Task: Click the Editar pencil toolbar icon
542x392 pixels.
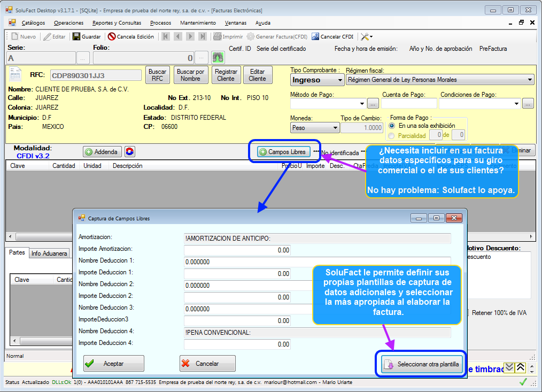Action: pyautogui.click(x=48, y=36)
